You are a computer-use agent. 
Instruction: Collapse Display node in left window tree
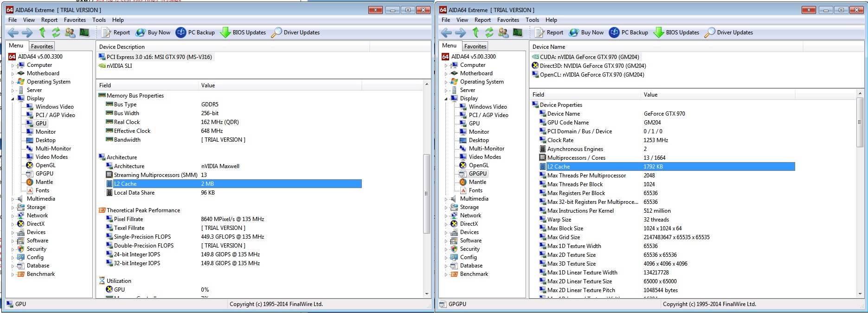[13, 99]
